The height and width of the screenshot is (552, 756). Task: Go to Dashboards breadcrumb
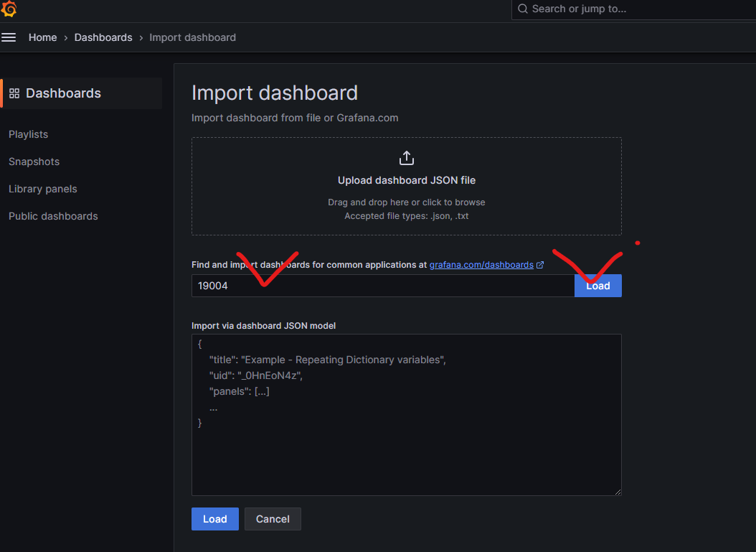tap(103, 37)
